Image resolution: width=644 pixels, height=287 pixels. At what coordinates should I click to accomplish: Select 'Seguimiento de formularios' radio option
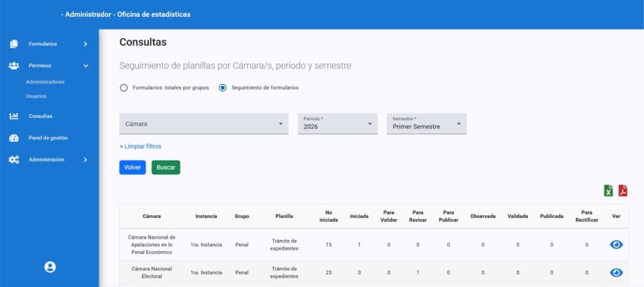pyautogui.click(x=223, y=88)
